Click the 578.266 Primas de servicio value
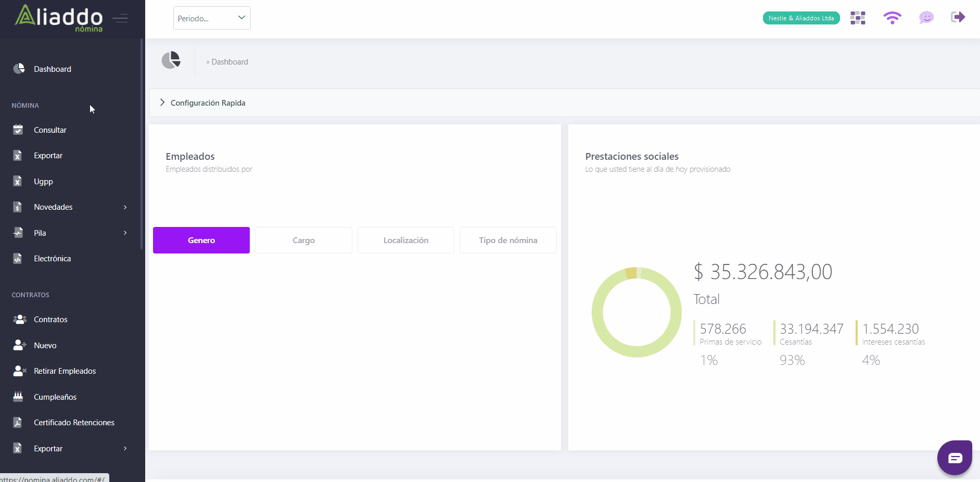980x482 pixels. click(x=723, y=329)
